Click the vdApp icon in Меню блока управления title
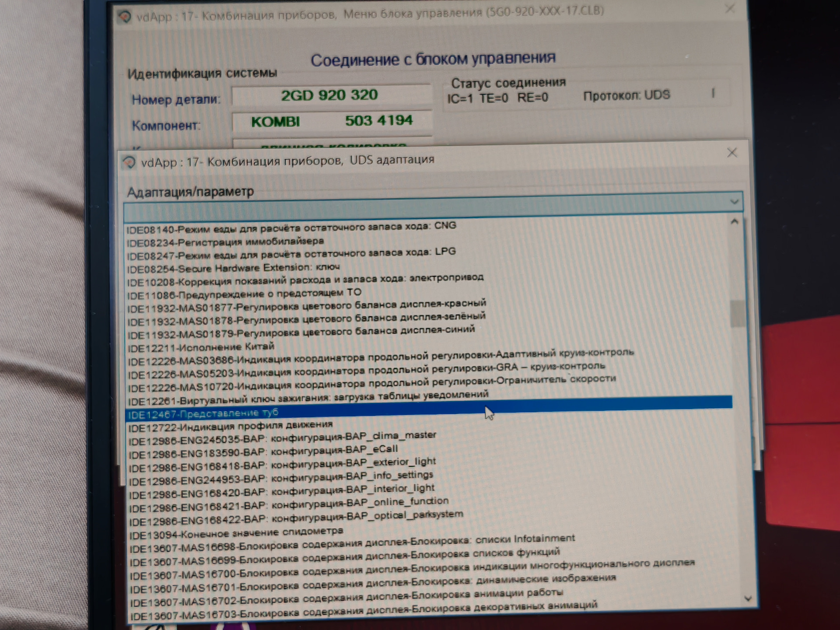Image resolution: width=840 pixels, height=630 pixels. click(x=125, y=17)
